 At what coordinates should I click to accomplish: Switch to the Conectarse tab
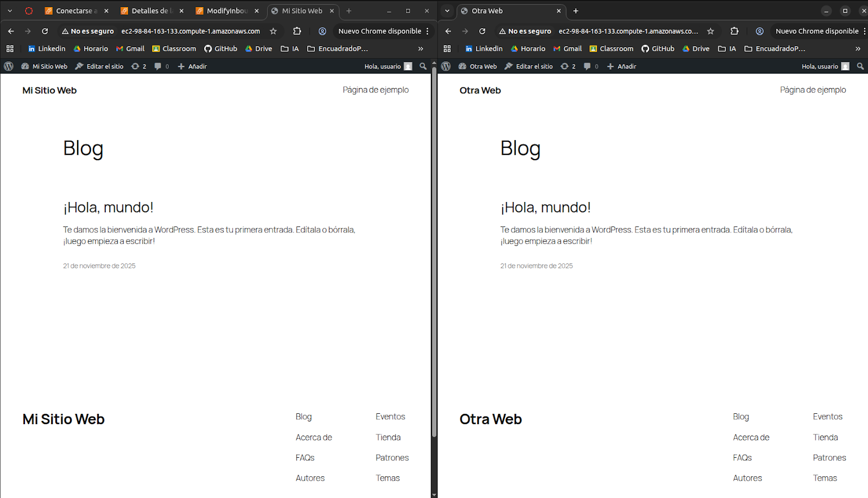(77, 11)
